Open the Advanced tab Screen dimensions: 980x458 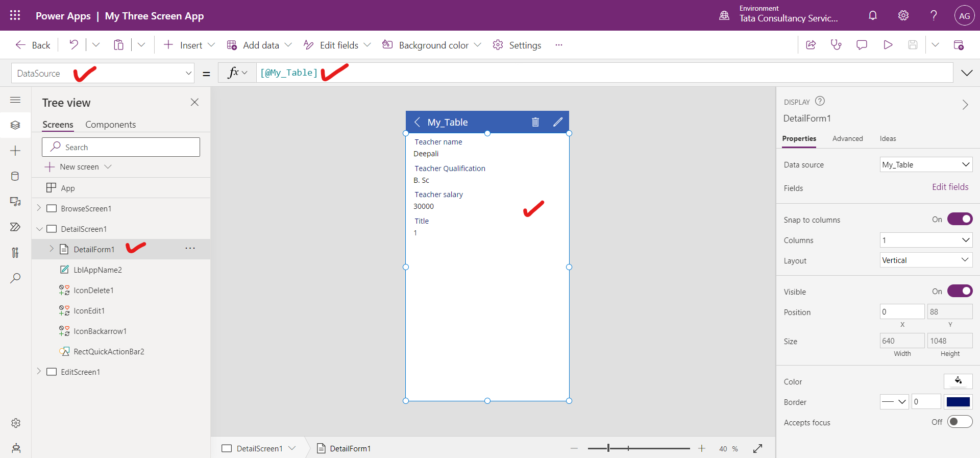coord(847,138)
